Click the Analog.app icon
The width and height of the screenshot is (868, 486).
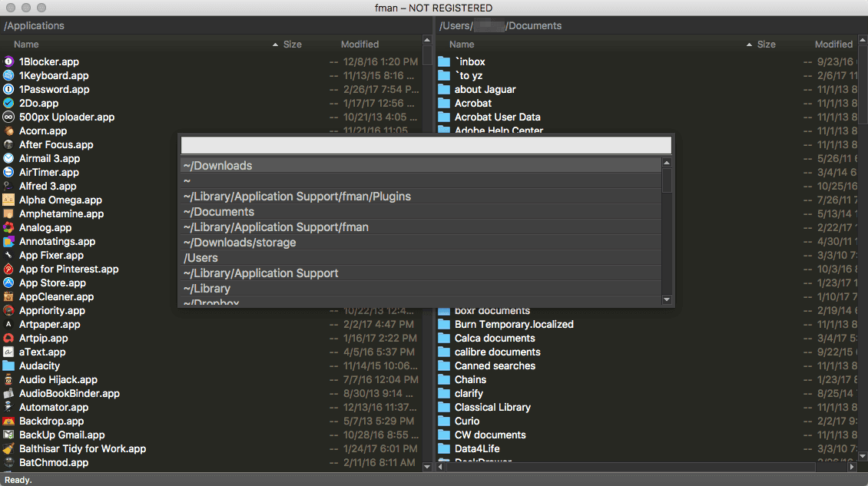coord(8,227)
